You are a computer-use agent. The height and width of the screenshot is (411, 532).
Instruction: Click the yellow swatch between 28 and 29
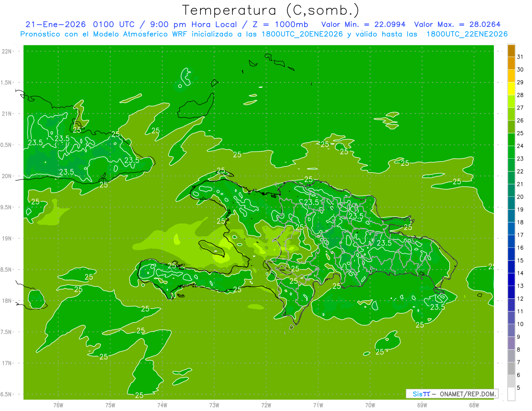pyautogui.click(x=511, y=89)
